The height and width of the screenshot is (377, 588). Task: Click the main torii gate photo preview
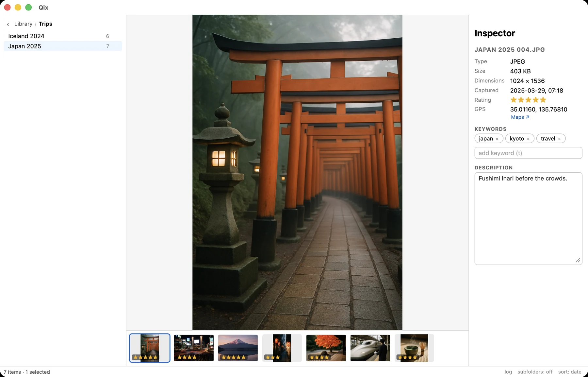pyautogui.click(x=297, y=172)
